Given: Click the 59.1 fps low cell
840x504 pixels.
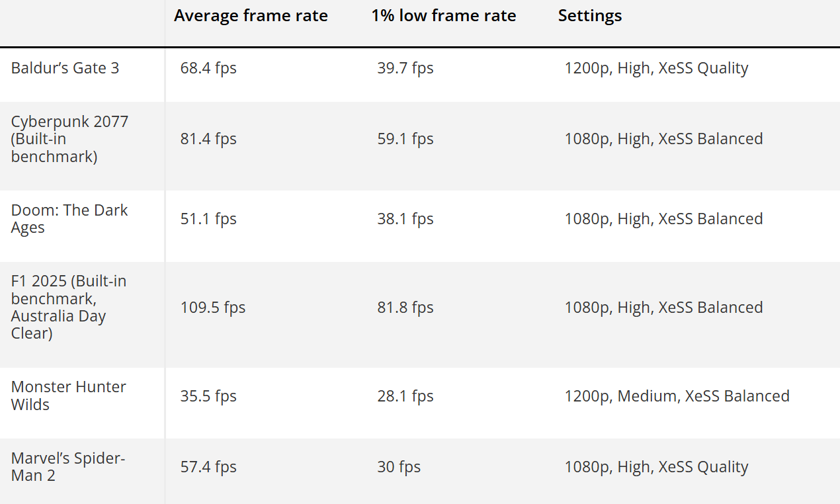Looking at the screenshot, I should tap(405, 139).
